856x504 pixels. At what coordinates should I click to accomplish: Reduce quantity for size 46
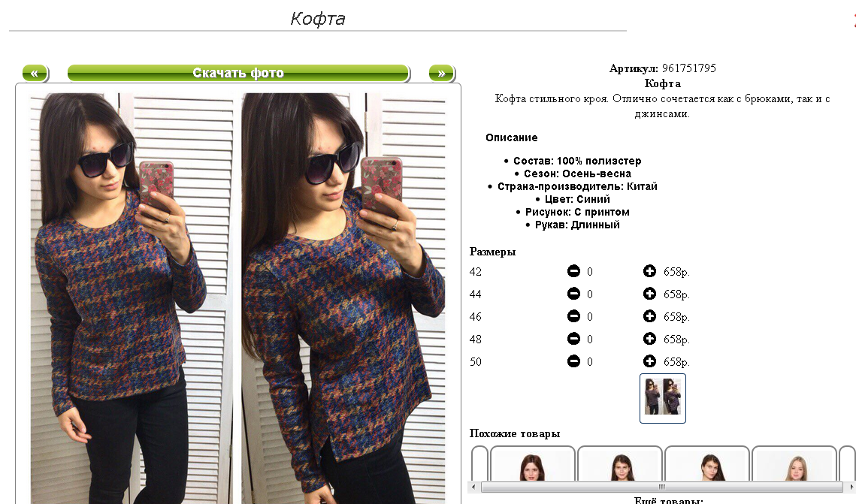[573, 316]
